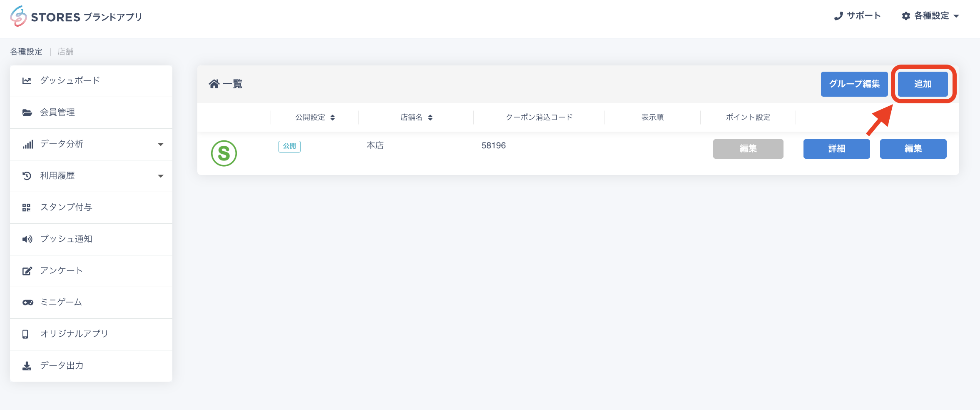Click the 追加 button to add store
Screen dimensions: 980x410
coord(923,84)
